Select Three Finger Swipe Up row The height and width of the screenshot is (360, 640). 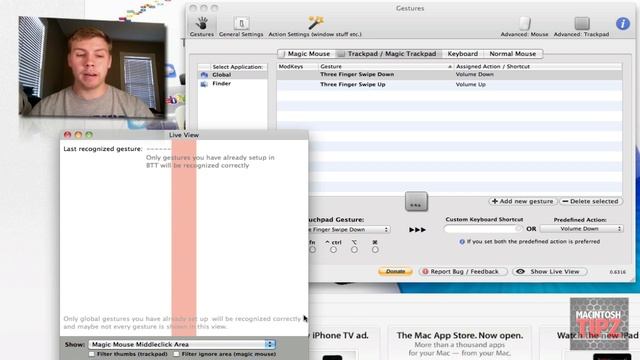click(x=449, y=84)
